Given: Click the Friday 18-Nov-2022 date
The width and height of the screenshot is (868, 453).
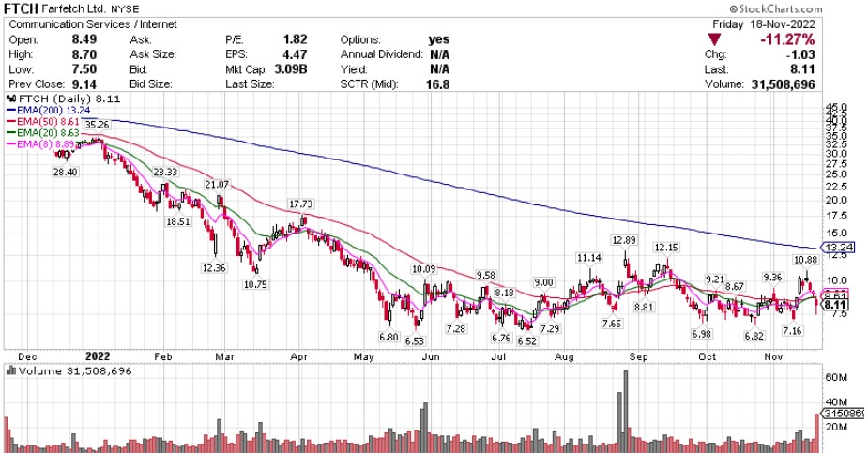Looking at the screenshot, I should point(764,24).
